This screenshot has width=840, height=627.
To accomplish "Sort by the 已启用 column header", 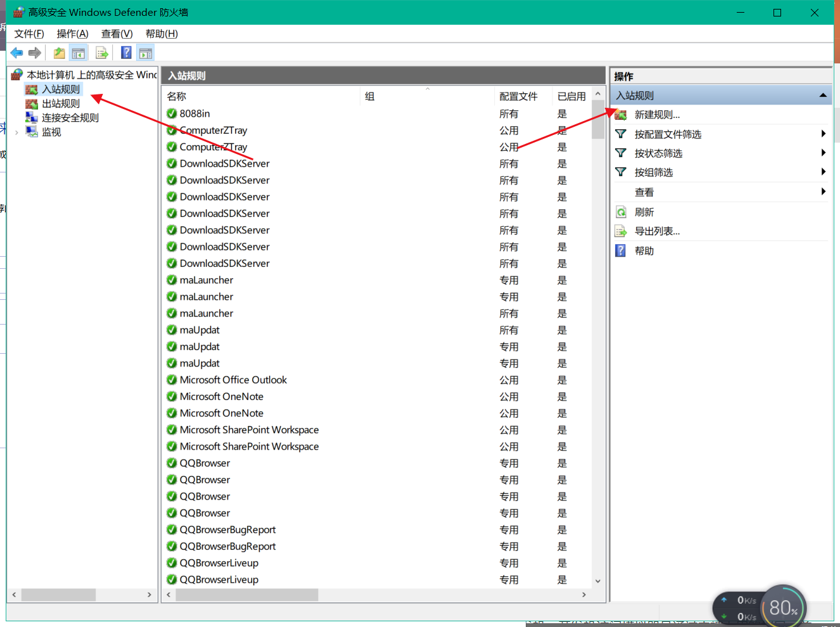I will tap(571, 96).
